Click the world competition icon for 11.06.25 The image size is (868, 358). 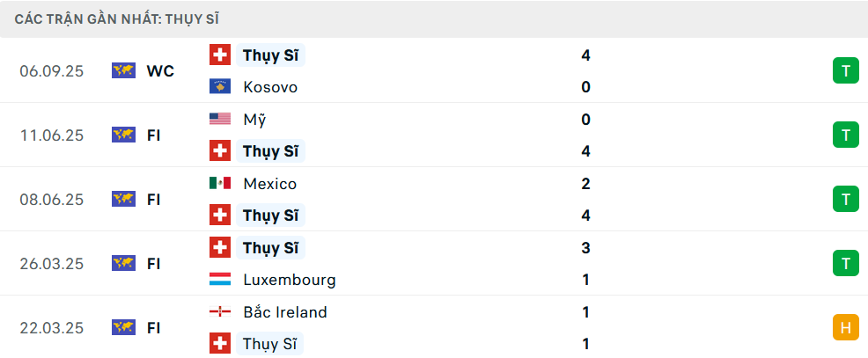pyautogui.click(x=123, y=135)
